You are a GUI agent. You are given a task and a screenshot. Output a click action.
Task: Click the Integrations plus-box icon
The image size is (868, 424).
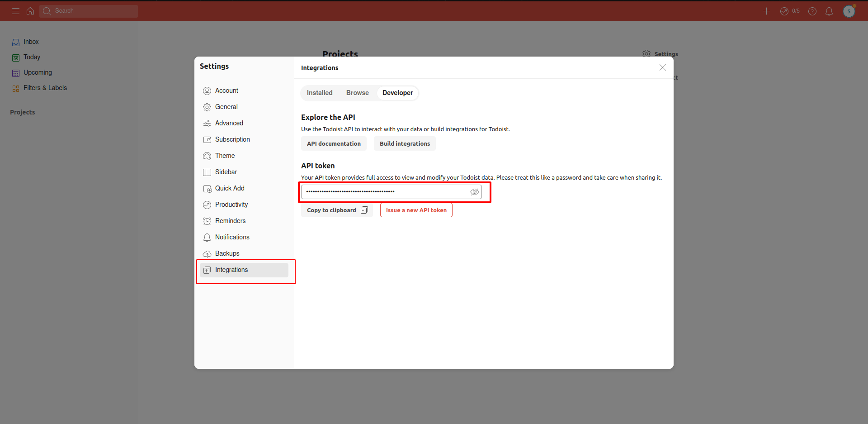[207, 270]
